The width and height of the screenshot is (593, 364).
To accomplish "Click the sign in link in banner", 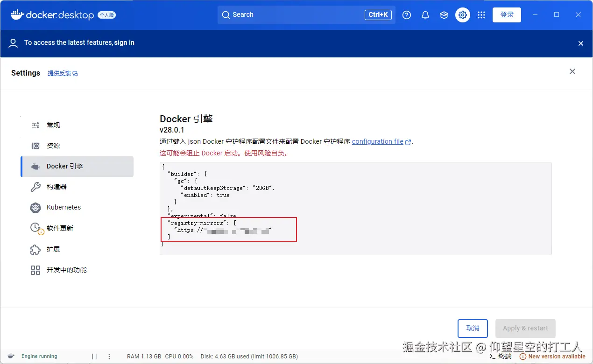I will [x=124, y=42].
